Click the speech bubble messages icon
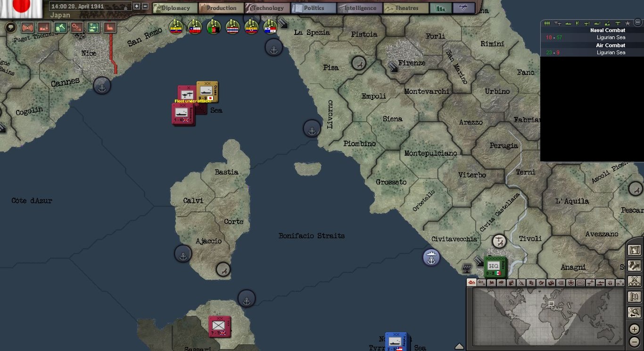644x351 pixels. click(x=10, y=27)
